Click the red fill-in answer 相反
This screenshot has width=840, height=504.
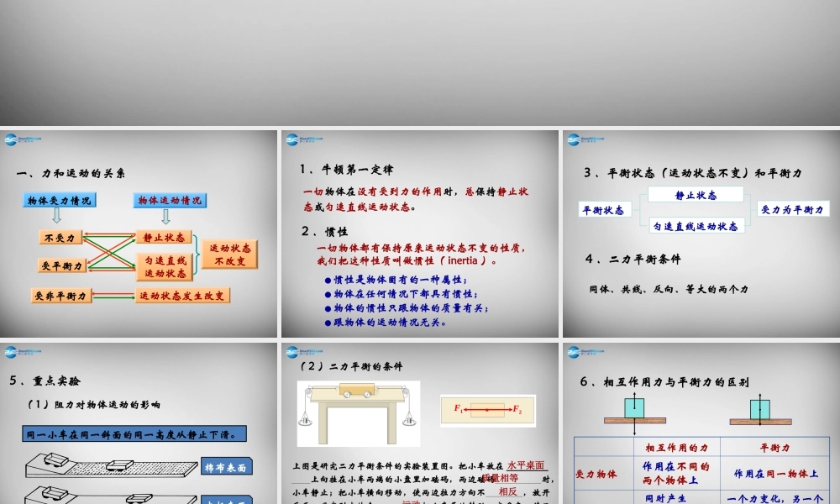[507, 491]
